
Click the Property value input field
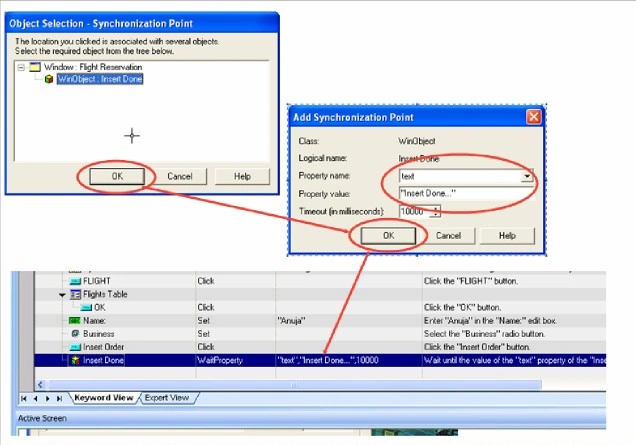coord(466,193)
